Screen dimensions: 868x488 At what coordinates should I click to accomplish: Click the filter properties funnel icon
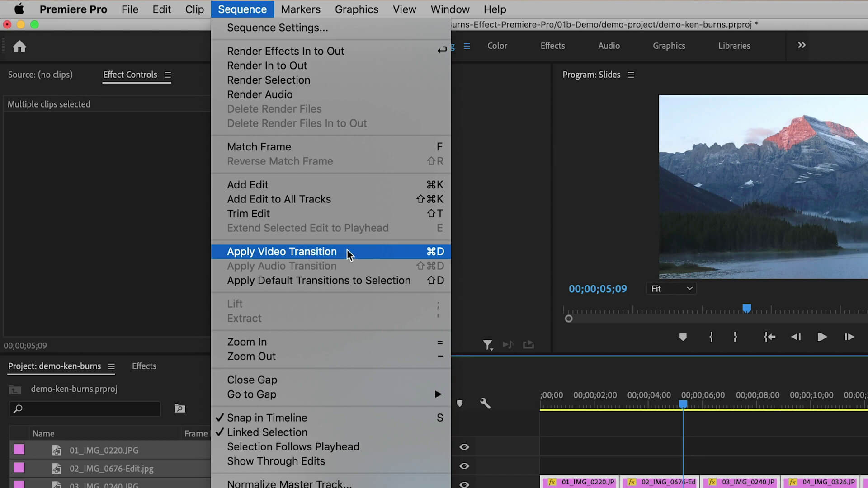(x=488, y=345)
